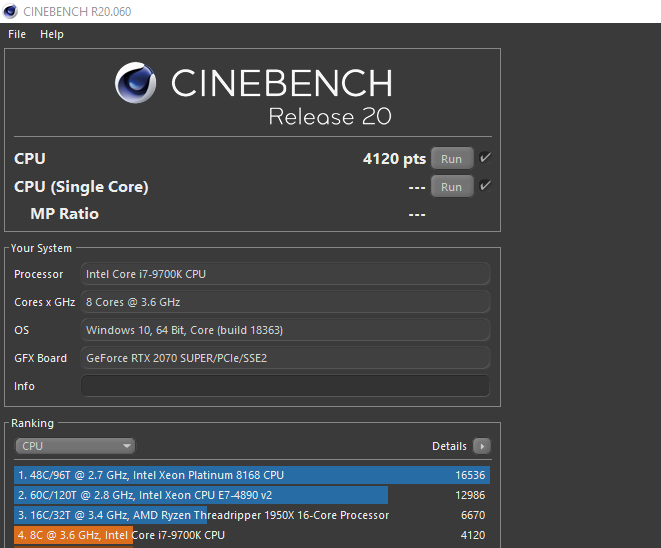Open the File menu
661x548 pixels.
tap(17, 34)
